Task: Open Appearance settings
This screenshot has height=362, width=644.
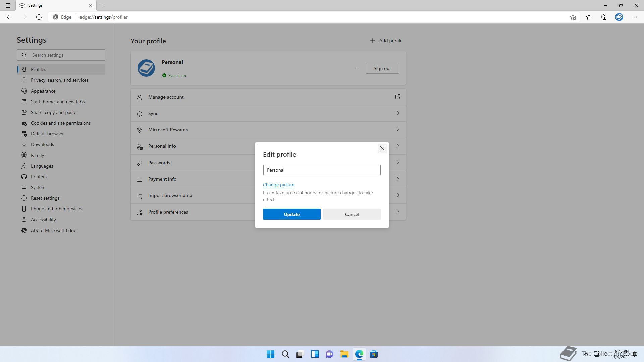Action: click(61, 91)
